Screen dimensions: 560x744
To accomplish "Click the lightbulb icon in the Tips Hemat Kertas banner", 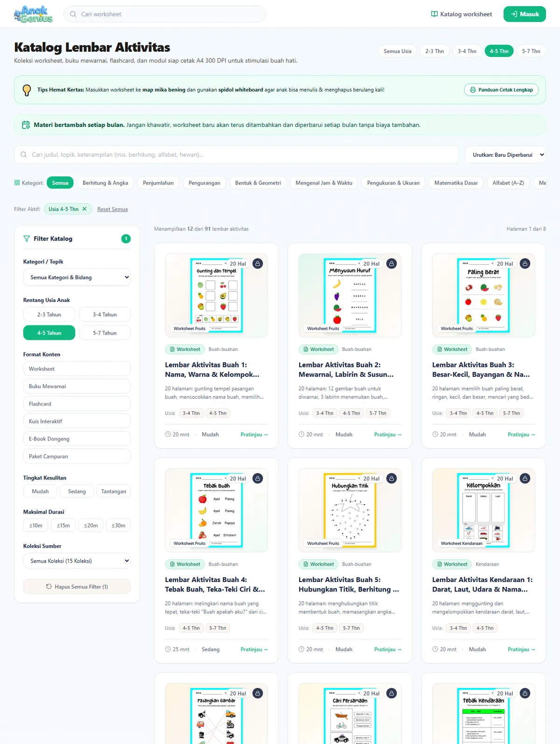I will click(x=27, y=90).
